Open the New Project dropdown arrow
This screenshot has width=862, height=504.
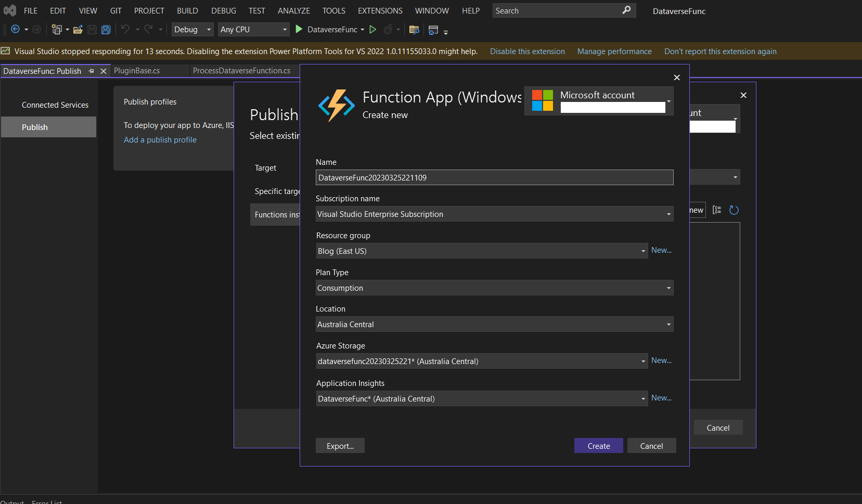click(67, 30)
